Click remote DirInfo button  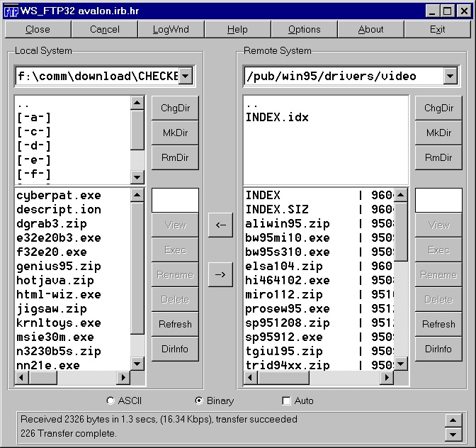click(x=438, y=349)
